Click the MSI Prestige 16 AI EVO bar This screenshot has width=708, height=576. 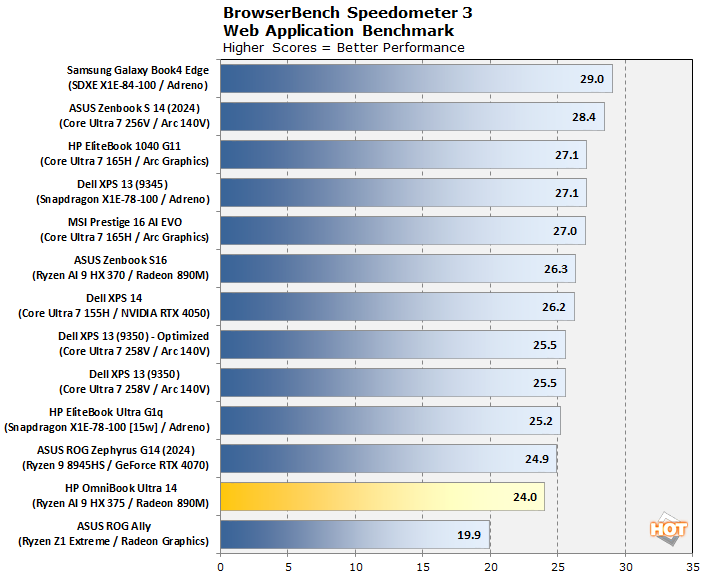tap(403, 231)
